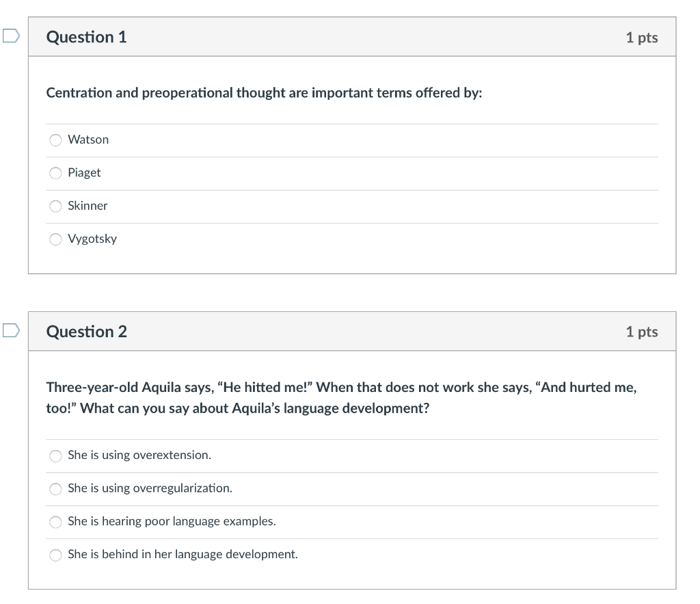700x604 pixels.
Task: Flag Question 2 with the bookmark icon
Action: pos(11,330)
